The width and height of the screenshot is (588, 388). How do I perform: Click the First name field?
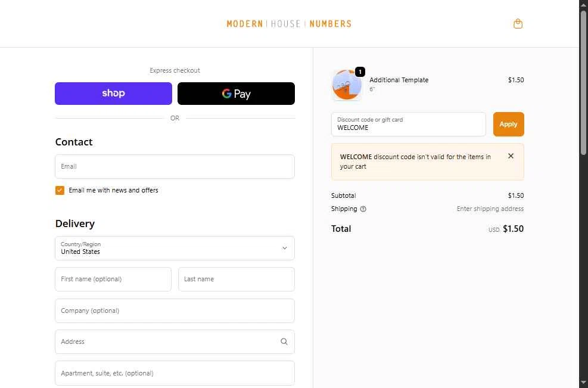[x=113, y=279]
